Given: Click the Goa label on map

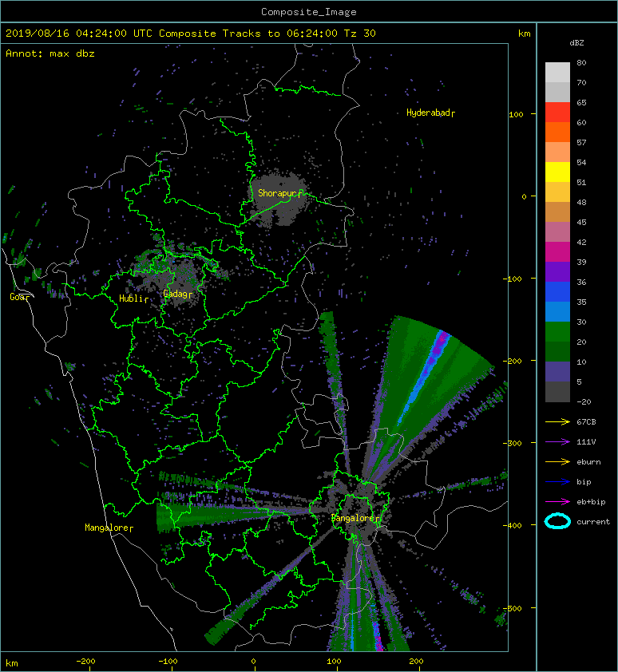Looking at the screenshot, I should pyautogui.click(x=19, y=297).
